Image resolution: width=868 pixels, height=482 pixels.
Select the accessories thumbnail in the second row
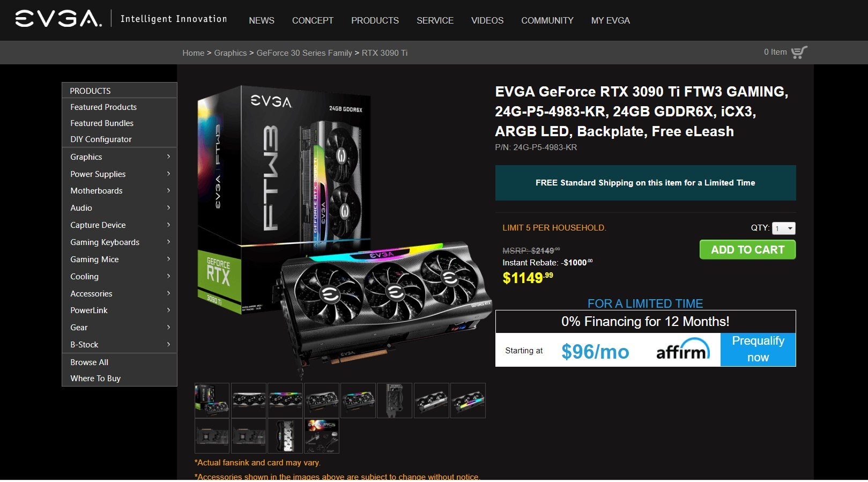tap(322, 436)
